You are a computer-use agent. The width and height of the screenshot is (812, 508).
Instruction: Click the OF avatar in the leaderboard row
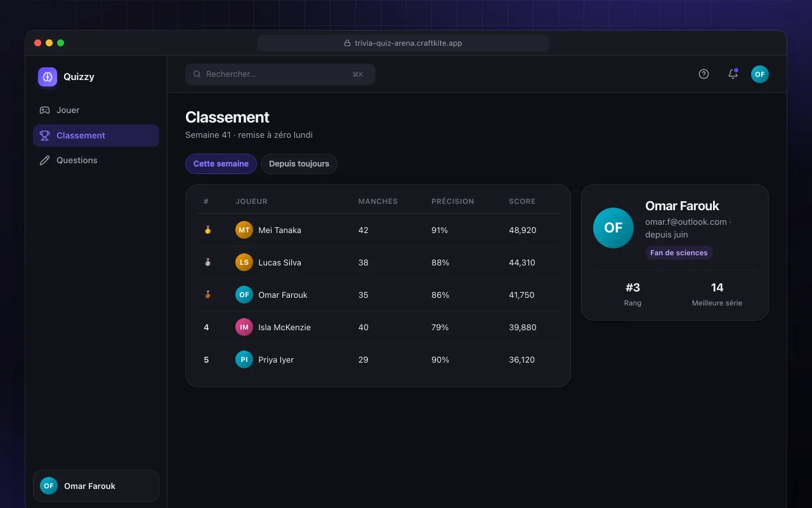click(244, 295)
